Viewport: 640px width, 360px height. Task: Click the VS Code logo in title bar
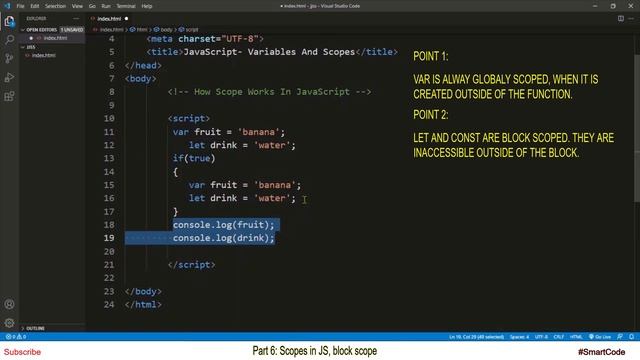point(7,6)
